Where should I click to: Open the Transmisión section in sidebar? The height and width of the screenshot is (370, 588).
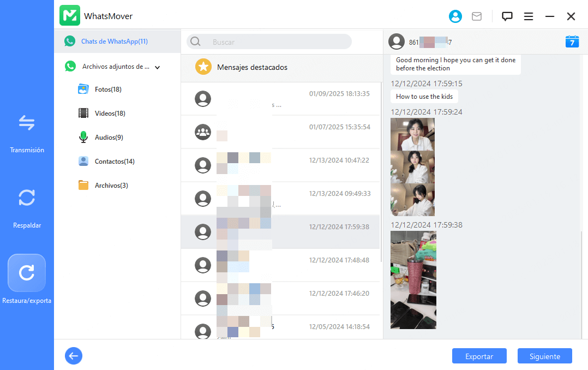(27, 131)
